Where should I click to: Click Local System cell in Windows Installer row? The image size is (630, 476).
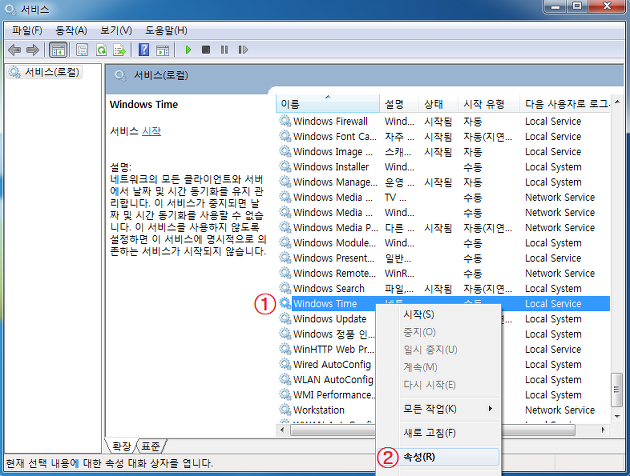[553, 167]
